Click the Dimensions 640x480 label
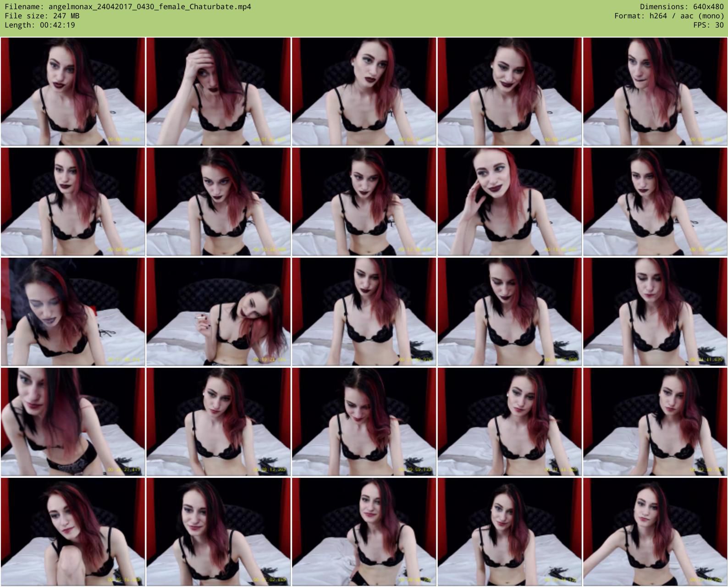Viewport: 728px width, 587px height. (682, 7)
